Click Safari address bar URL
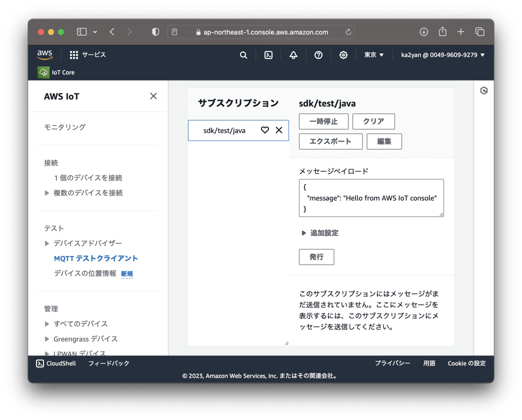Screen dimensions: 522x420 coord(265,32)
